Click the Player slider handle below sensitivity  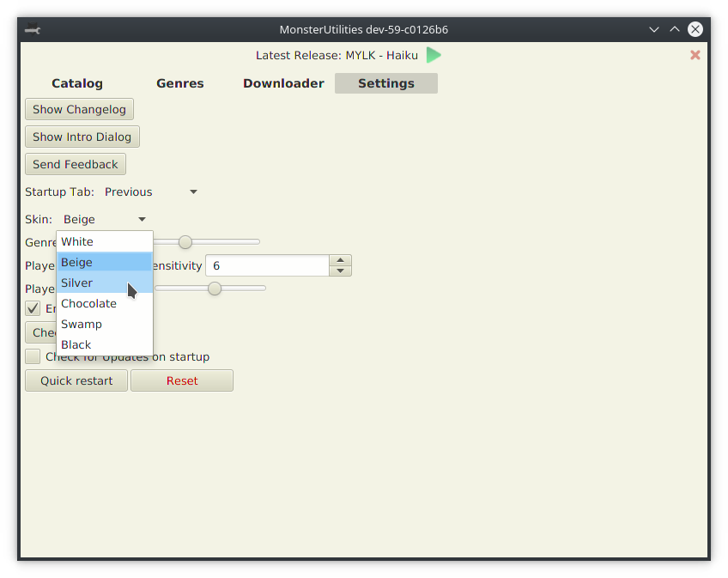[x=215, y=289]
